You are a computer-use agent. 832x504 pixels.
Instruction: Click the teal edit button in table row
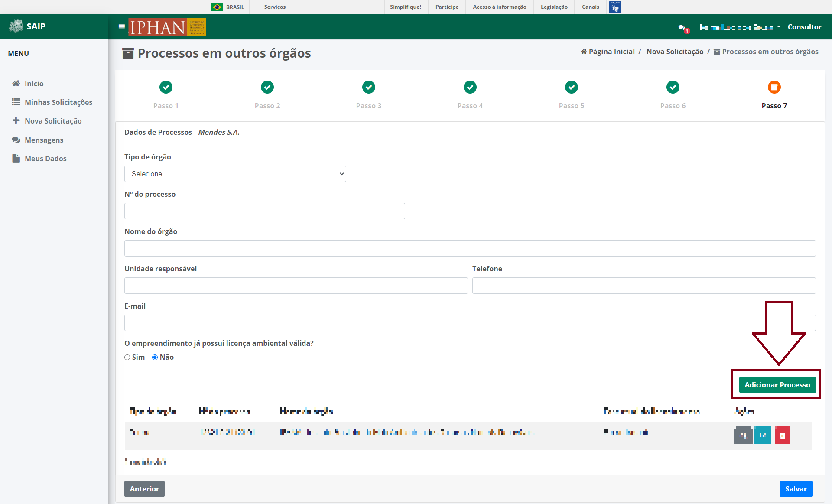coord(763,435)
